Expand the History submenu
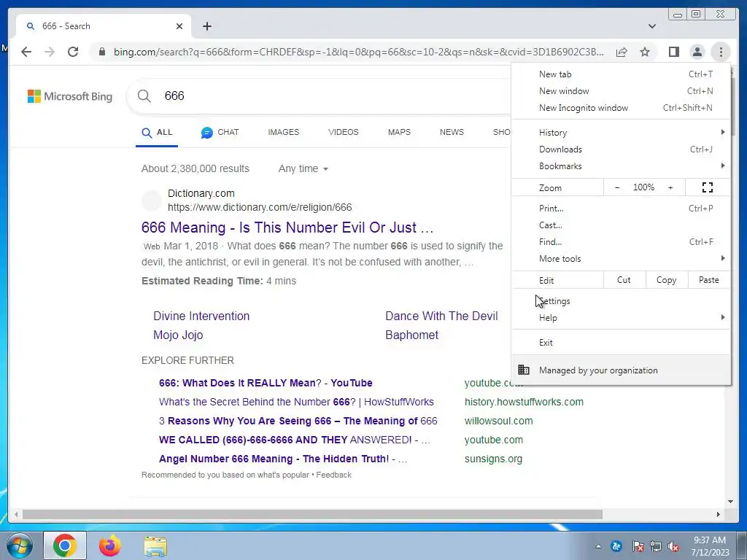The image size is (747, 560). point(621,133)
